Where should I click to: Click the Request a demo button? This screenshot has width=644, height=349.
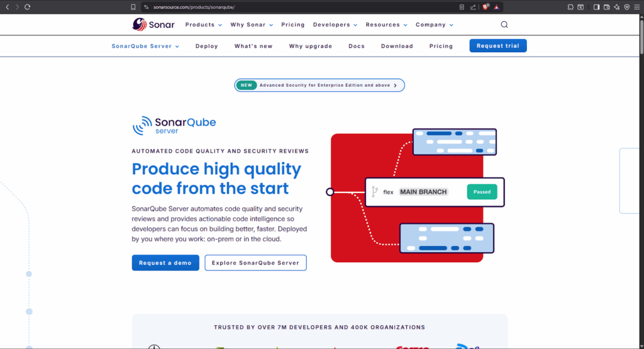[165, 263]
